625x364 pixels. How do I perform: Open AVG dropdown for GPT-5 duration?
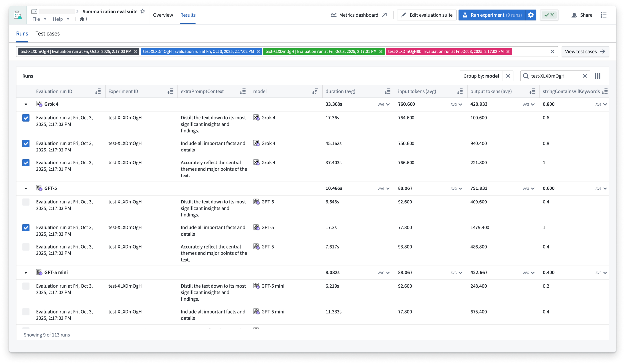tap(384, 189)
